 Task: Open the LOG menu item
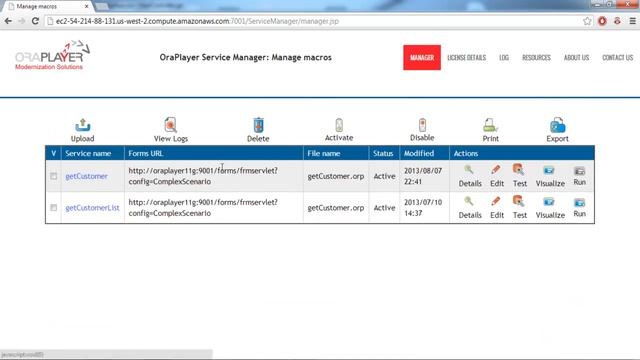click(504, 58)
